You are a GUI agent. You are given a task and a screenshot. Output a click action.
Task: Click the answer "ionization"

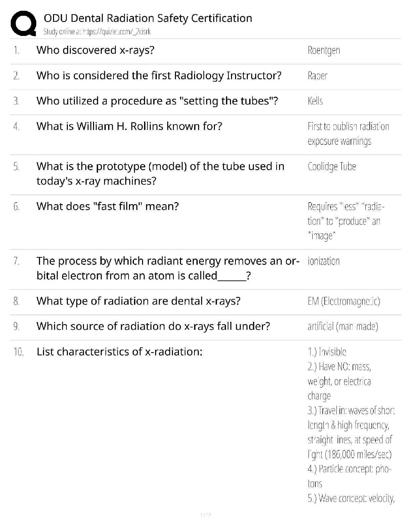[x=323, y=261]
